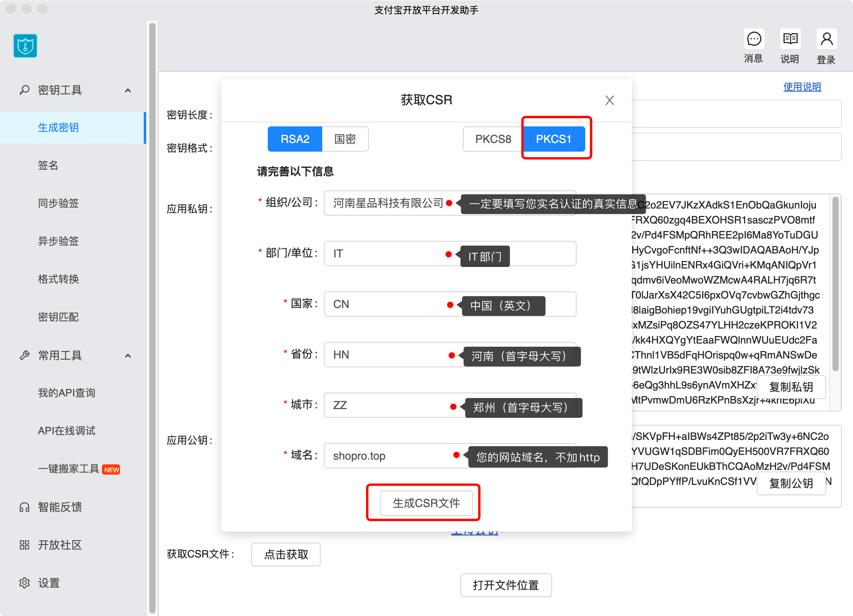Click the 省份 input field containing HN
853x616 pixels.
(450, 355)
